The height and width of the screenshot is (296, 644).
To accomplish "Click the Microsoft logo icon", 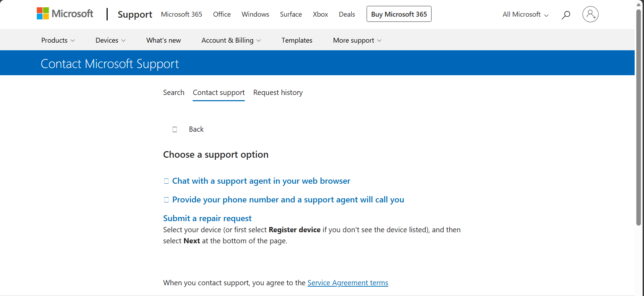I will tap(43, 14).
